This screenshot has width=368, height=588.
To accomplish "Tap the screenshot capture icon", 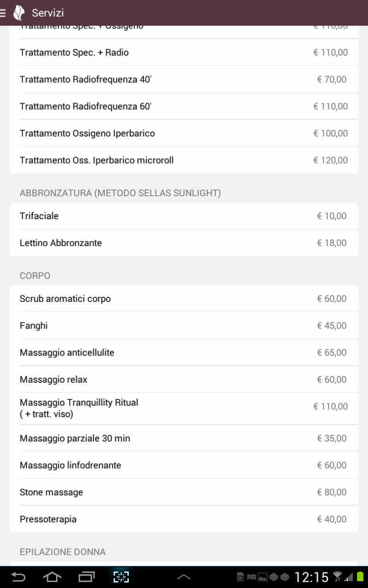I will 121,577.
